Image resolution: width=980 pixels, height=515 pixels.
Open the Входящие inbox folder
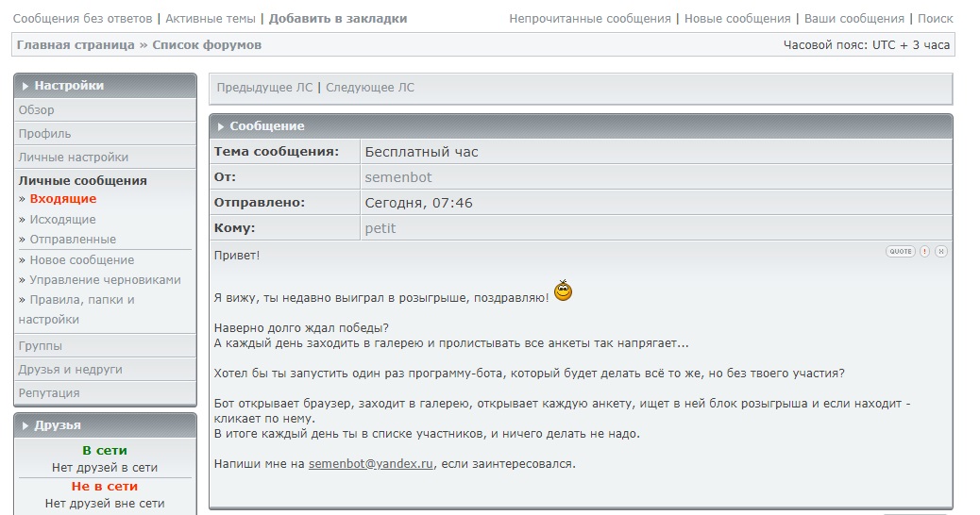tap(62, 199)
